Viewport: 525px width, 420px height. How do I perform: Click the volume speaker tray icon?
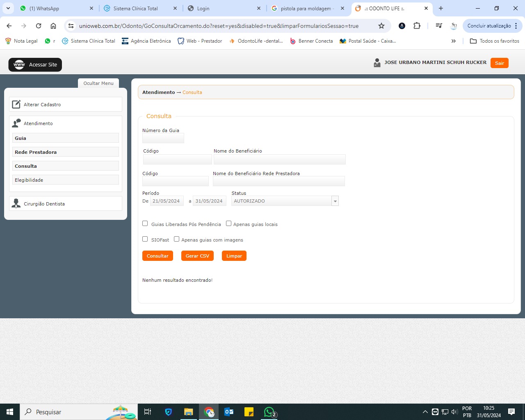[454, 412]
